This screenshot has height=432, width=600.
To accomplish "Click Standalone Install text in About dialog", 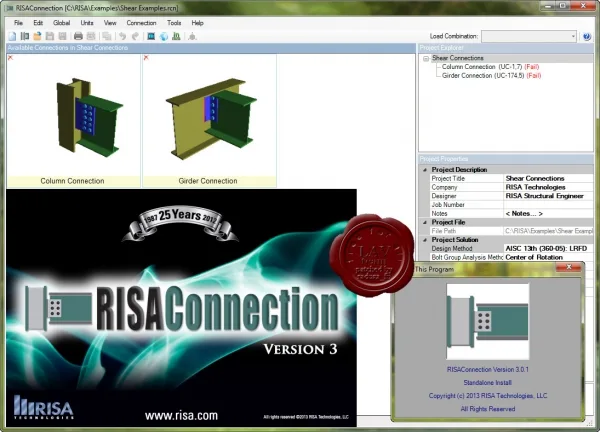I will tap(488, 383).
